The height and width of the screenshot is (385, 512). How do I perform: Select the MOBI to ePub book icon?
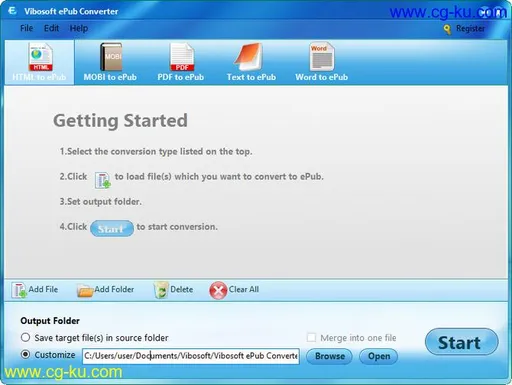pyautogui.click(x=111, y=57)
